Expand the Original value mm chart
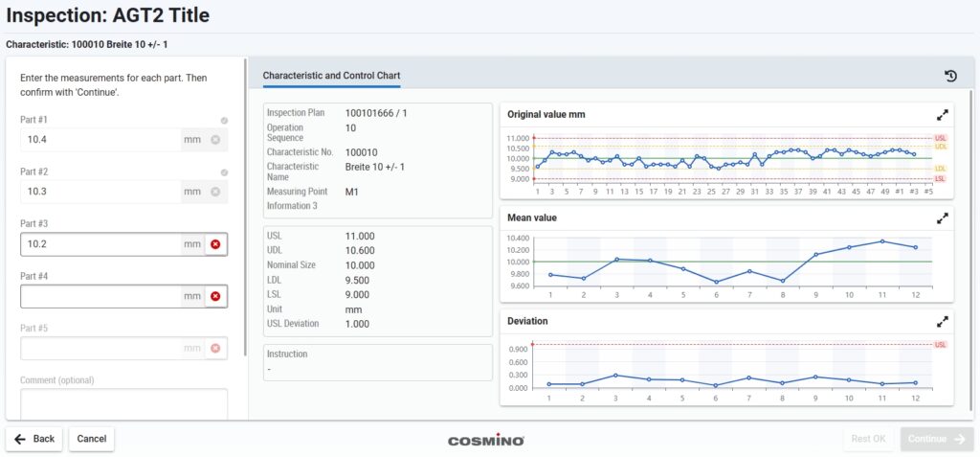This screenshot has width=980, height=457. tap(943, 114)
